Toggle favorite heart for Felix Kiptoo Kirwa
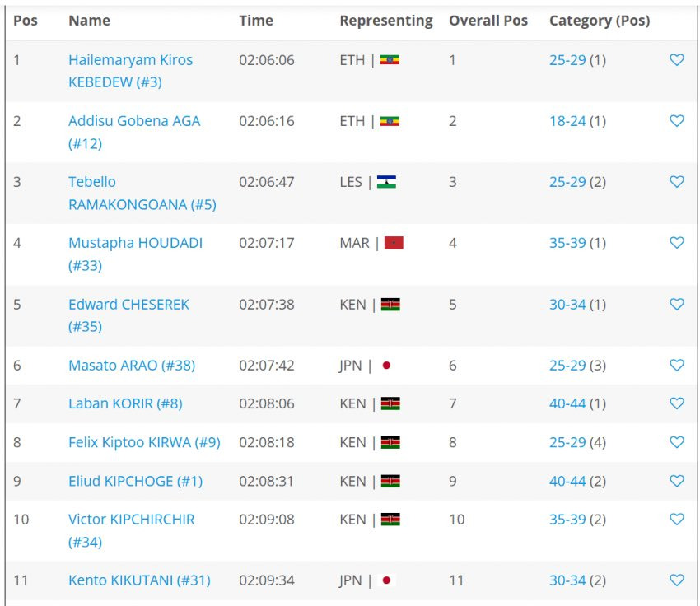Image resolution: width=700 pixels, height=606 pixels. [x=676, y=442]
